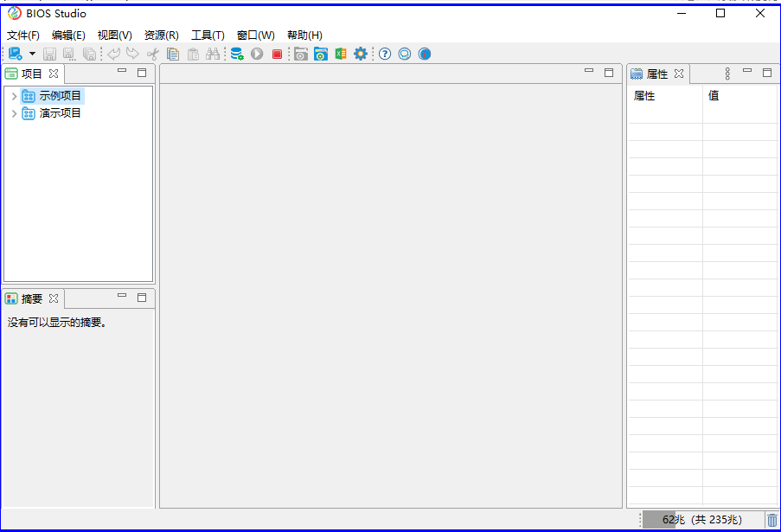Open the 属性 panel view menu
Screen dimensions: 781x532
[727, 74]
